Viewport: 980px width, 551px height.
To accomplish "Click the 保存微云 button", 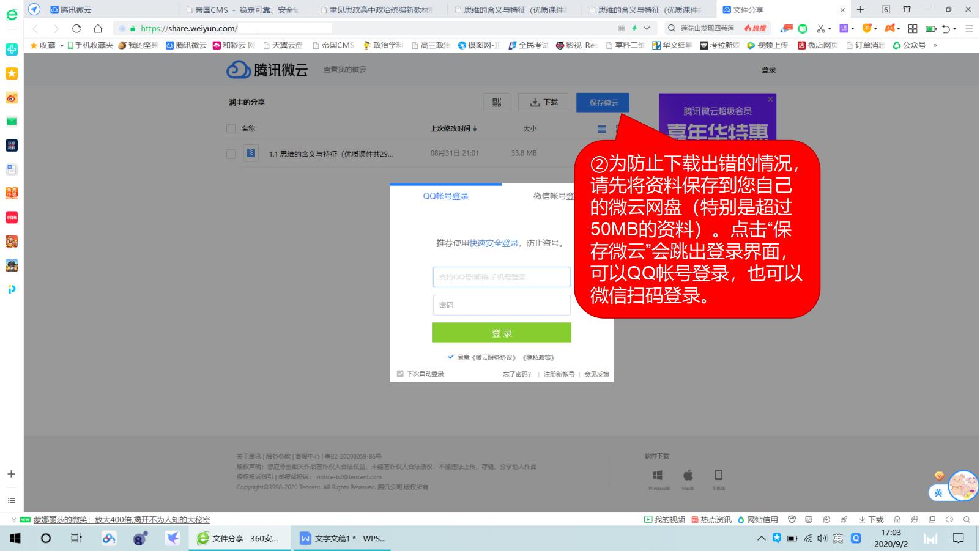I will 603,102.
